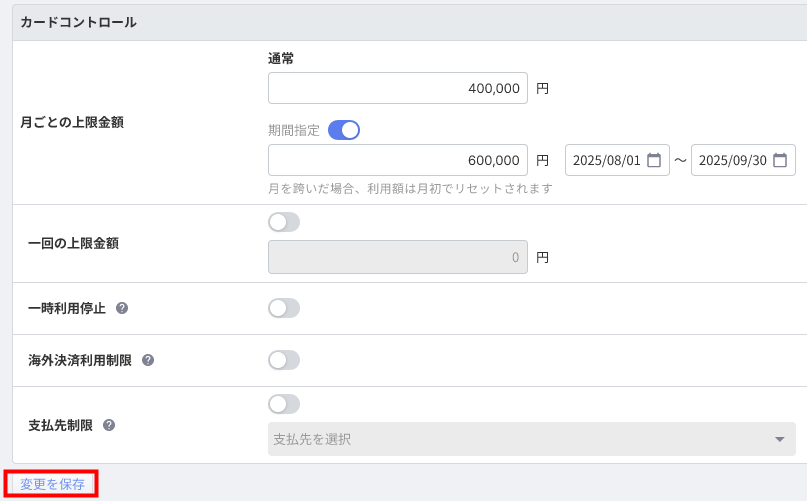Enable the 海外決済利用制限 switch
This screenshot has height=501, width=807.
(284, 360)
